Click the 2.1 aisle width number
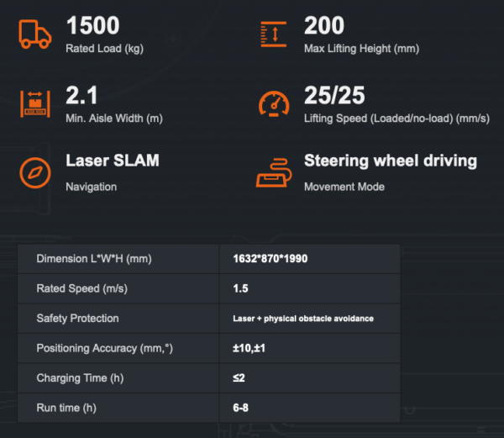504x438 pixels. [81, 95]
